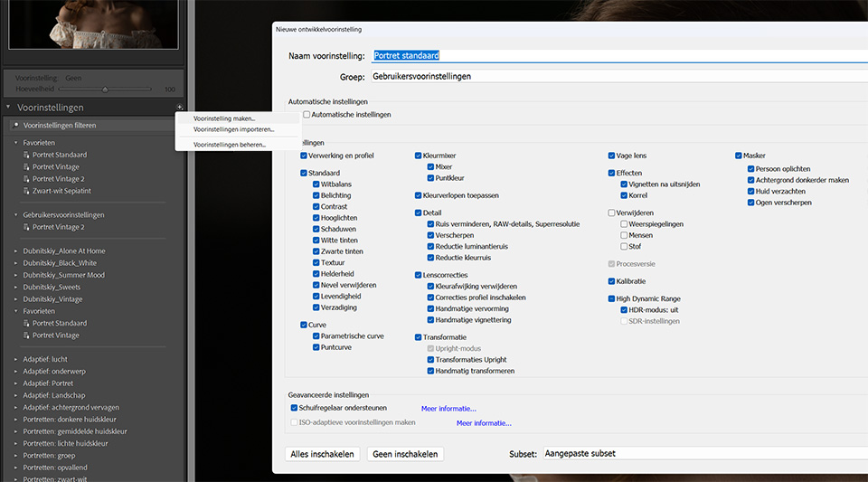868x482 pixels.
Task: Click the Meer informatie link beside Schuifregelaar ondersteunen
Action: [x=448, y=409]
